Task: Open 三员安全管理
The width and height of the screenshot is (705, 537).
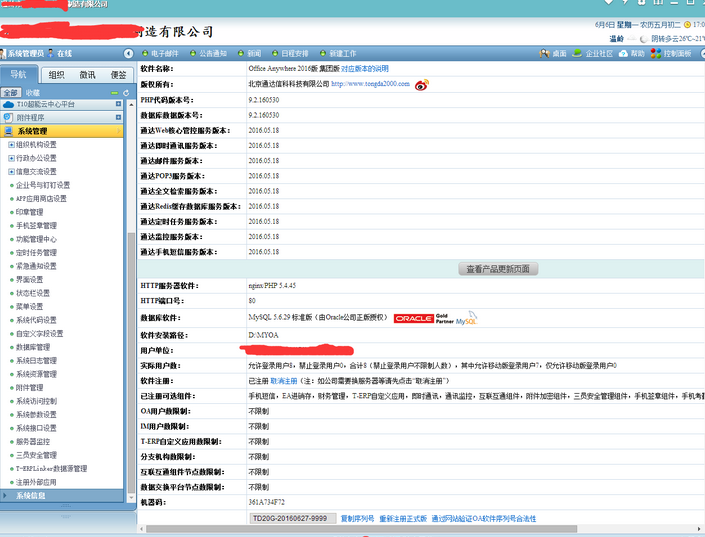Action: click(36, 455)
